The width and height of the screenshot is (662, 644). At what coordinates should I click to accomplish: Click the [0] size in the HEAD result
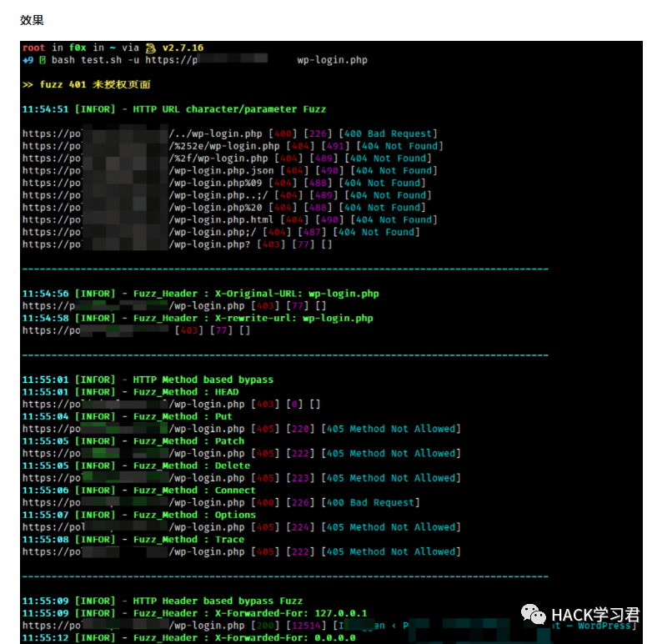294,404
